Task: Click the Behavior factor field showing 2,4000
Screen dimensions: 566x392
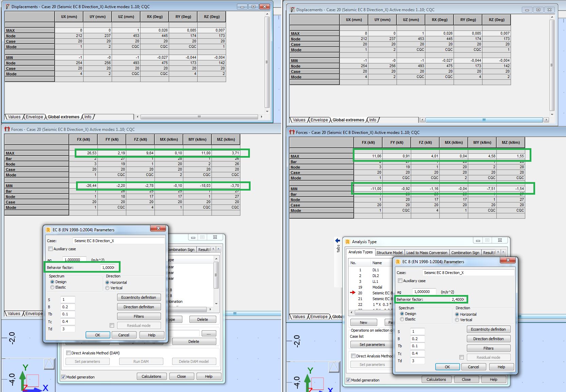Action: 458,299
